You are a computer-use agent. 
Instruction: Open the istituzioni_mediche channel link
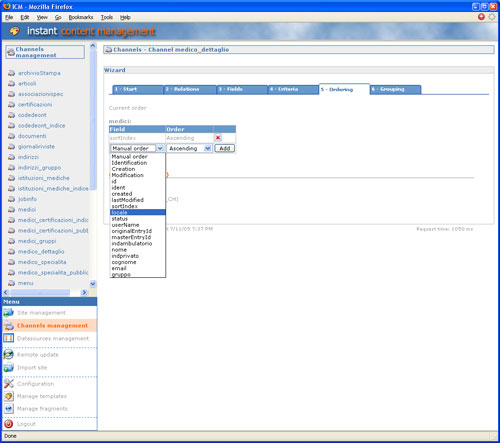click(44, 178)
